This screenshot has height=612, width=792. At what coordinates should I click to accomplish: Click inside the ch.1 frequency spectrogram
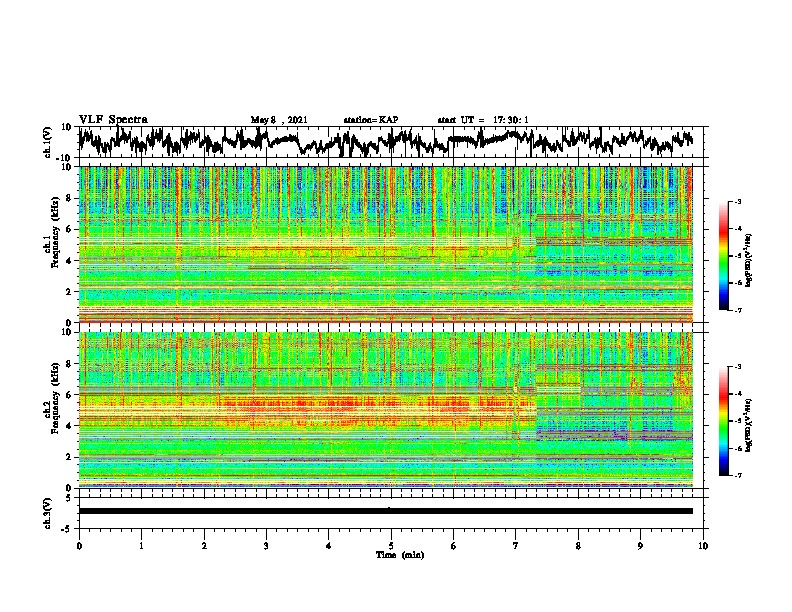[385, 244]
